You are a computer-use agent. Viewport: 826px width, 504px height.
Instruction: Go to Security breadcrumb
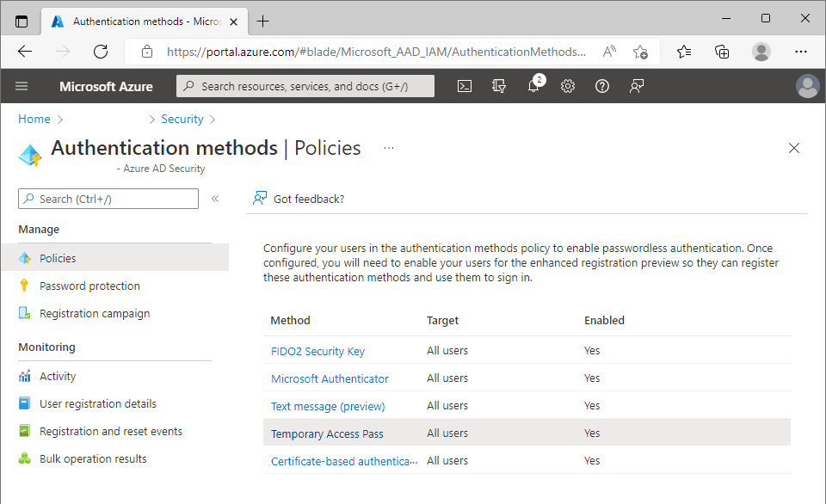182,119
